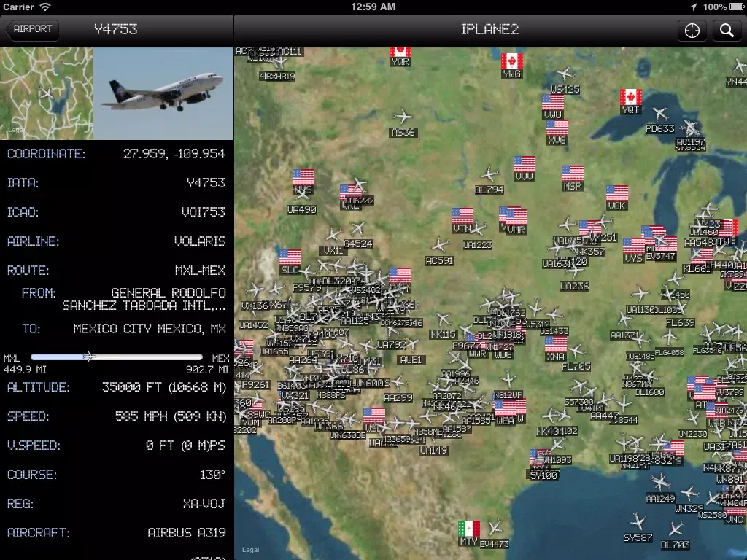Tap the location services arrow in status bar

coord(693,7)
